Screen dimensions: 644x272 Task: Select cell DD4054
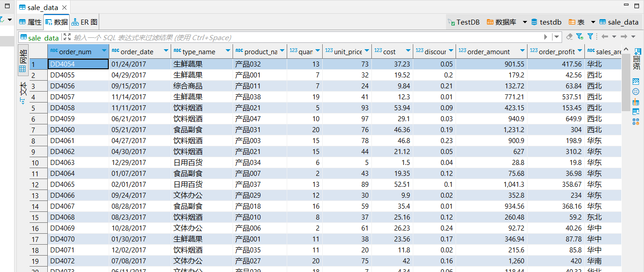pyautogui.click(x=78, y=64)
